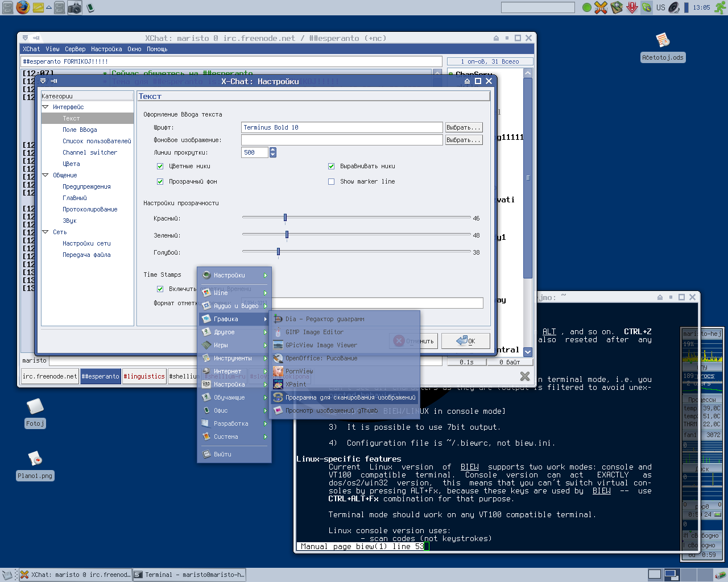728x582 pixels.
Task: Click the XChat tray icon in system tray
Action: [x=601, y=7]
